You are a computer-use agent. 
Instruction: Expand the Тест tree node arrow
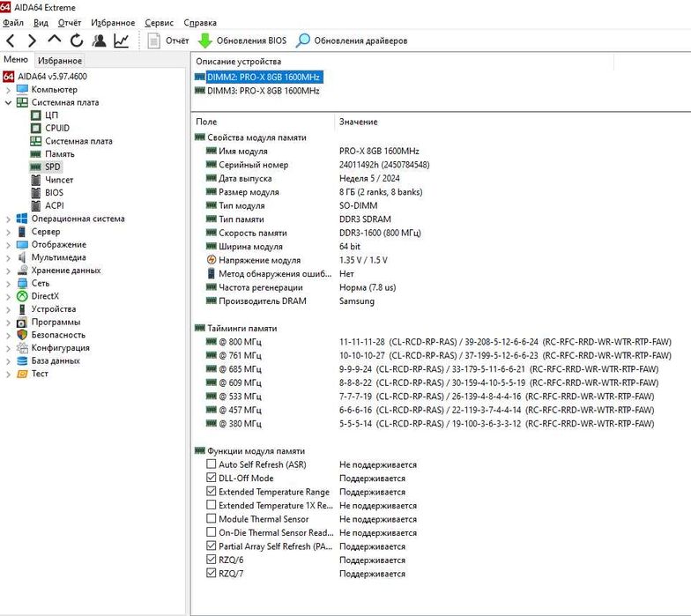click(x=9, y=374)
